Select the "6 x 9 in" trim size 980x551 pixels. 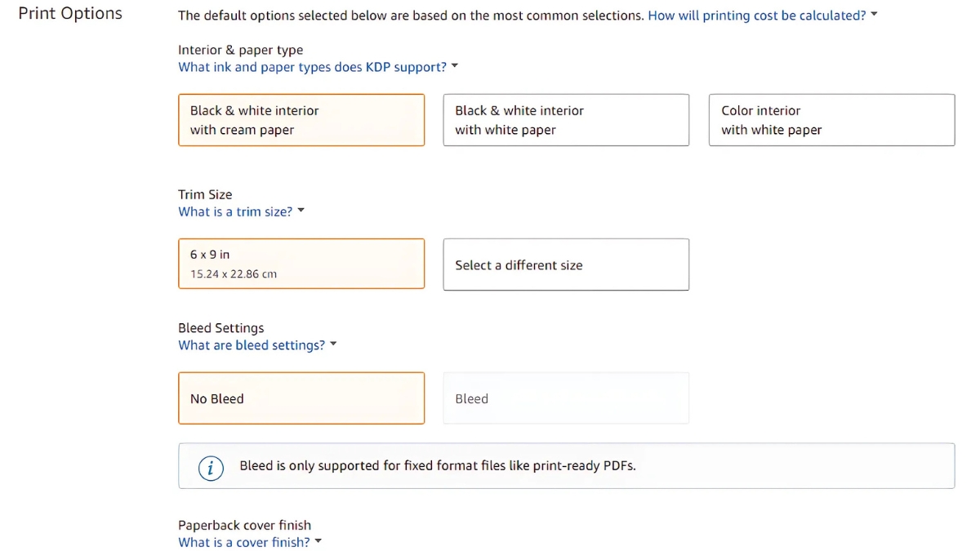[301, 263]
